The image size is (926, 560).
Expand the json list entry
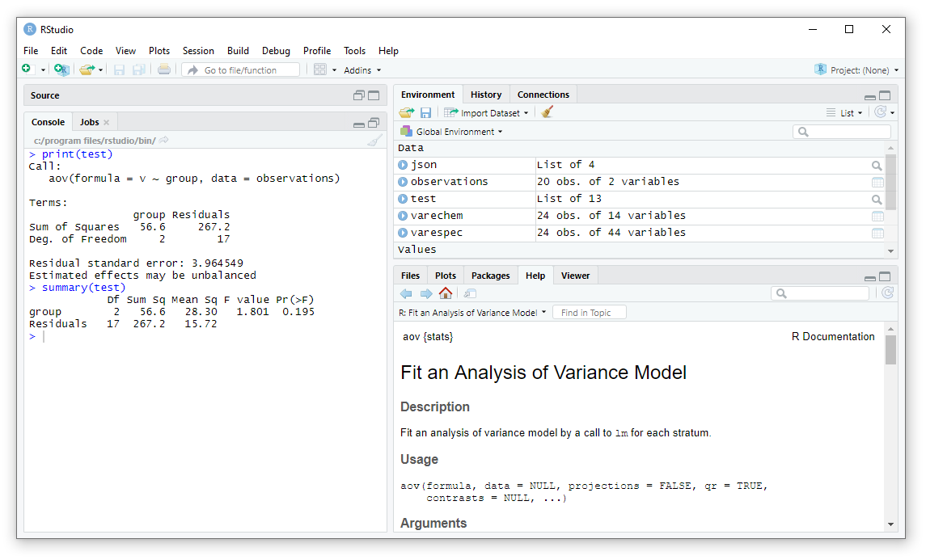pyautogui.click(x=403, y=165)
